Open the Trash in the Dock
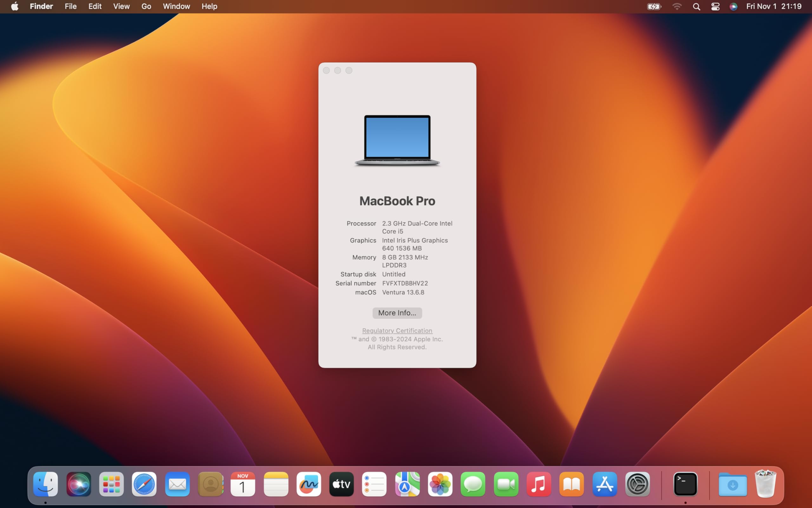This screenshot has height=508, width=812. [x=765, y=484]
